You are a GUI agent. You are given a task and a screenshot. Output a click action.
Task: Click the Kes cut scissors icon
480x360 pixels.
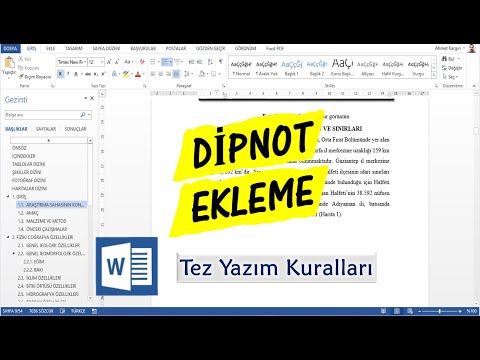21,59
